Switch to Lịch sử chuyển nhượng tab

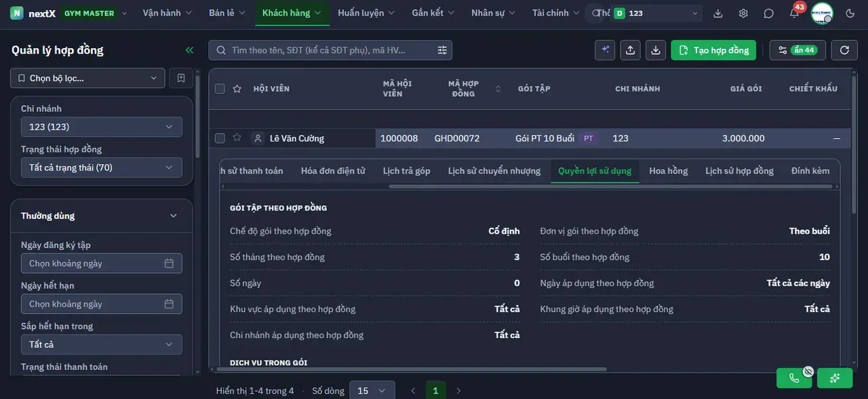pos(494,171)
